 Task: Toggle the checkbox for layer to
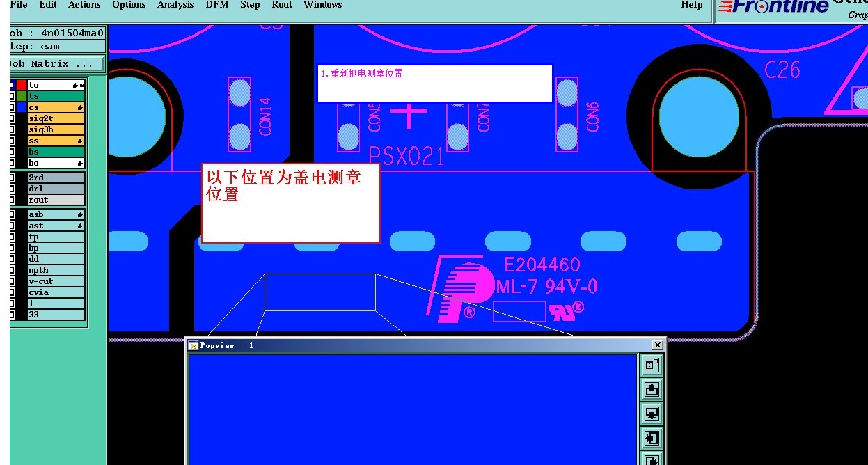[12, 85]
